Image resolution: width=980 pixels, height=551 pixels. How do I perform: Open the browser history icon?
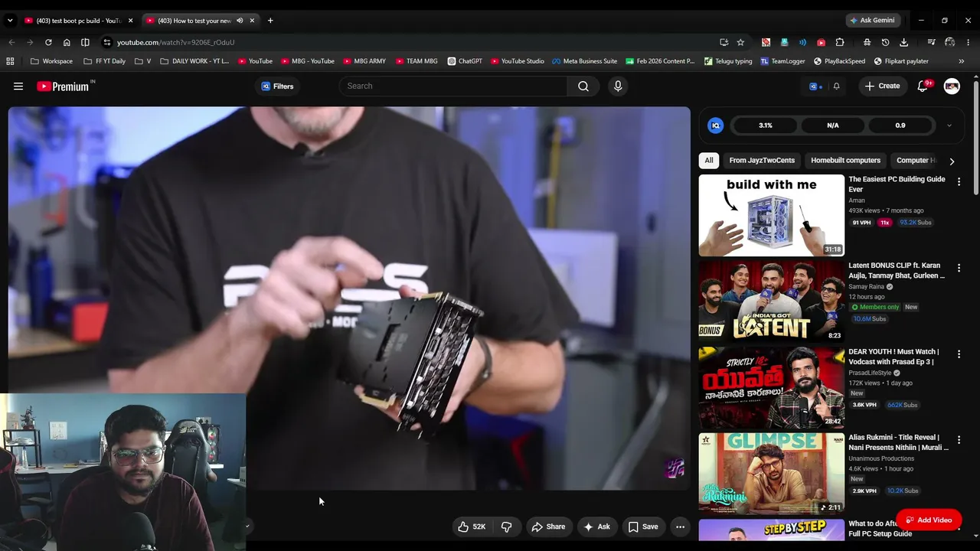point(886,42)
